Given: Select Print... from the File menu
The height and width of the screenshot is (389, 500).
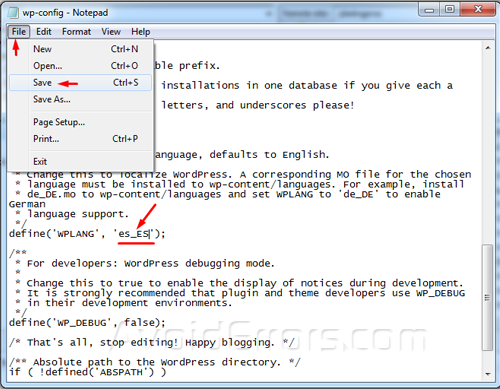Looking at the screenshot, I should [x=80, y=139].
